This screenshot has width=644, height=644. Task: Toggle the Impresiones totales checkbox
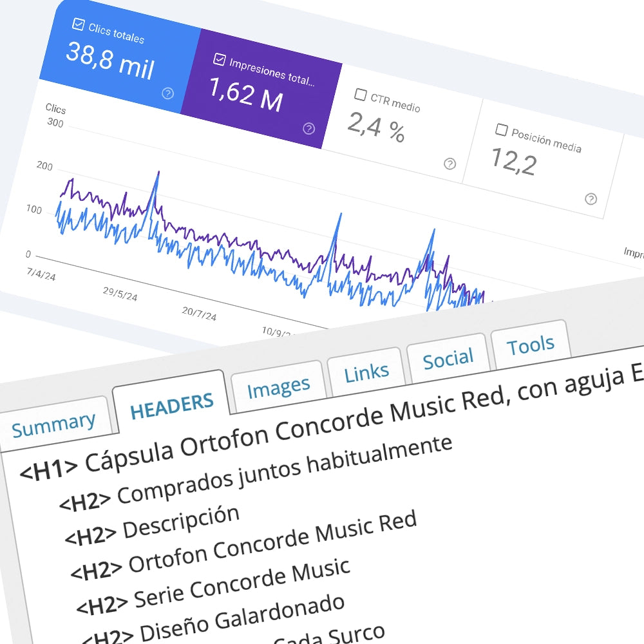219,60
